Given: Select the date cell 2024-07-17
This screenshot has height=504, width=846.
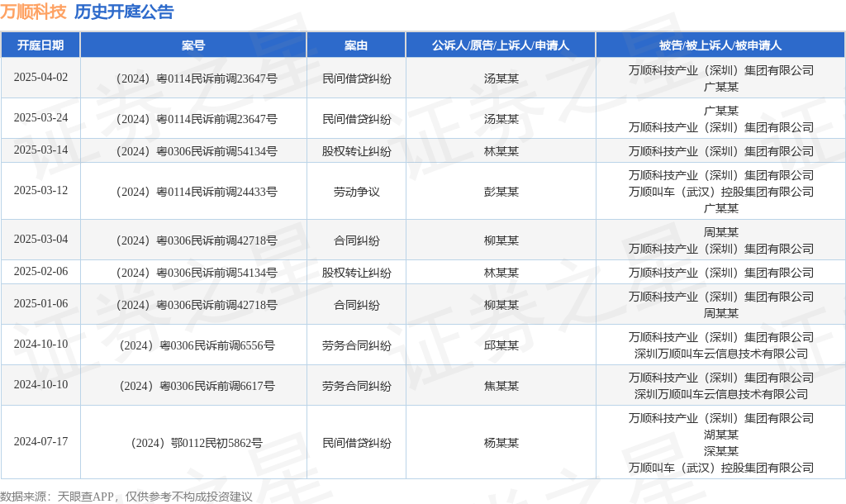Looking at the screenshot, I should coord(41,442).
